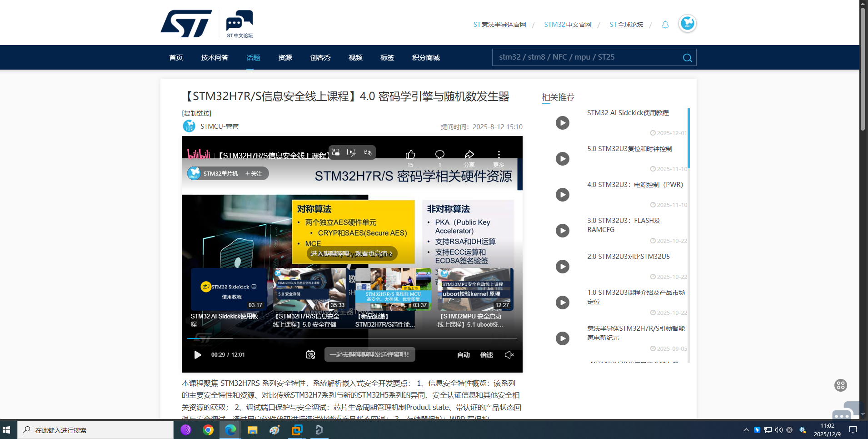Play the video with the play button

click(198, 355)
